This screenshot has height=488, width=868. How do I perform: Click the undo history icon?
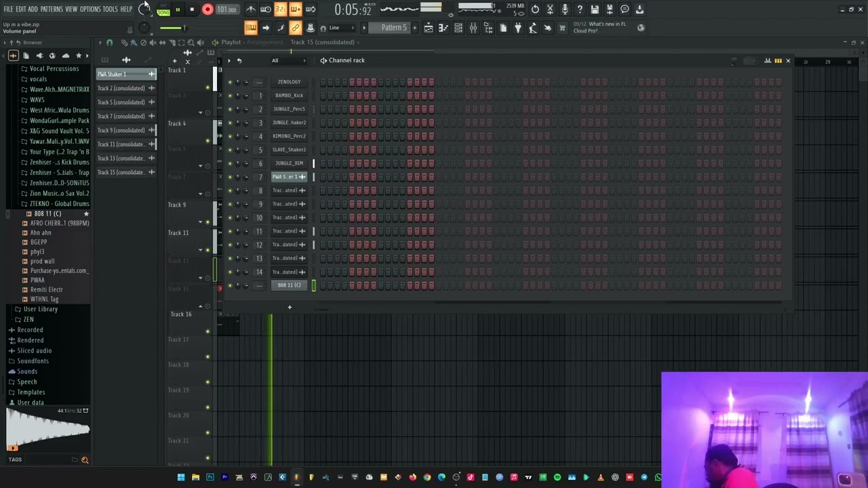coord(535,9)
